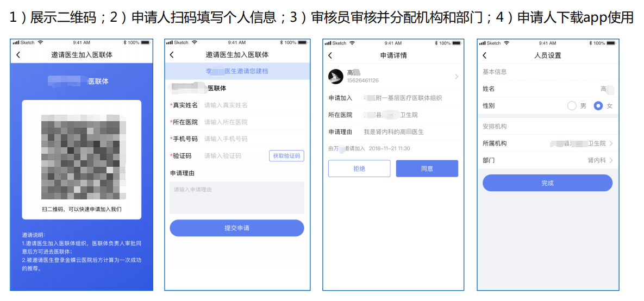Tap back arrow on the invitation form screen
Image resolution: width=644 pixels, height=301 pixels.
click(x=172, y=55)
